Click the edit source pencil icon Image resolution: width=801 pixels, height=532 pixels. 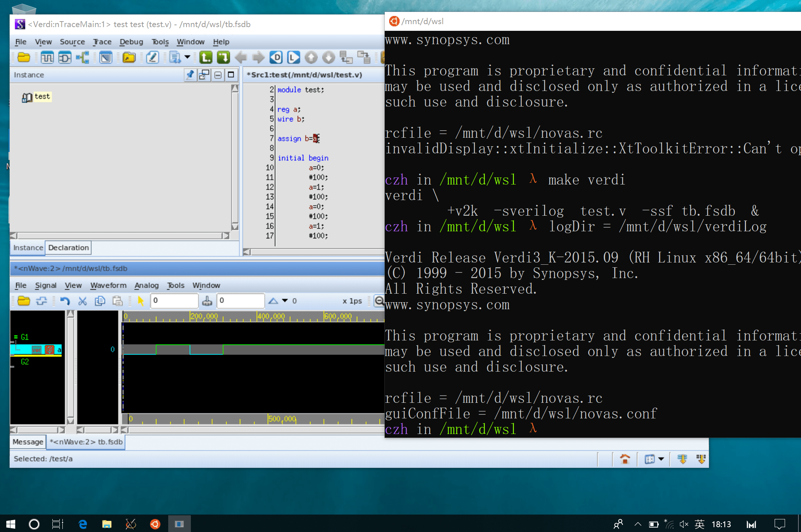coord(152,57)
